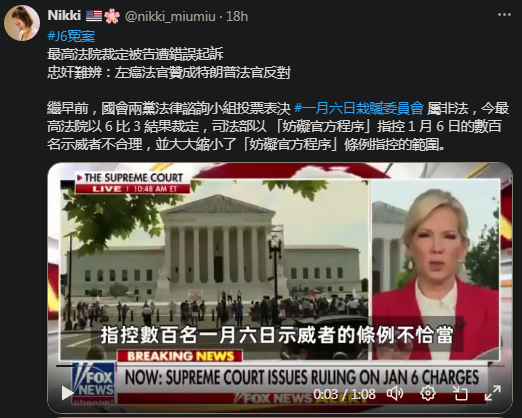Open the @nikki_miumiu handle link
The image size is (522, 418).
[170, 16]
